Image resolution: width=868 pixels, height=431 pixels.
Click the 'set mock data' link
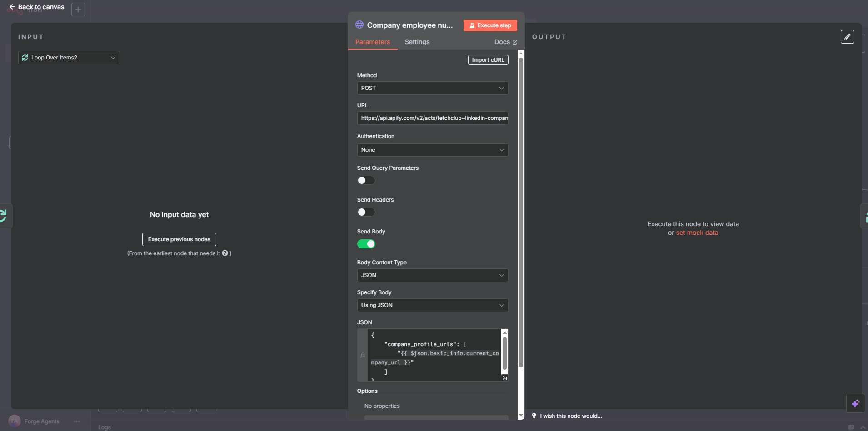[x=697, y=233]
